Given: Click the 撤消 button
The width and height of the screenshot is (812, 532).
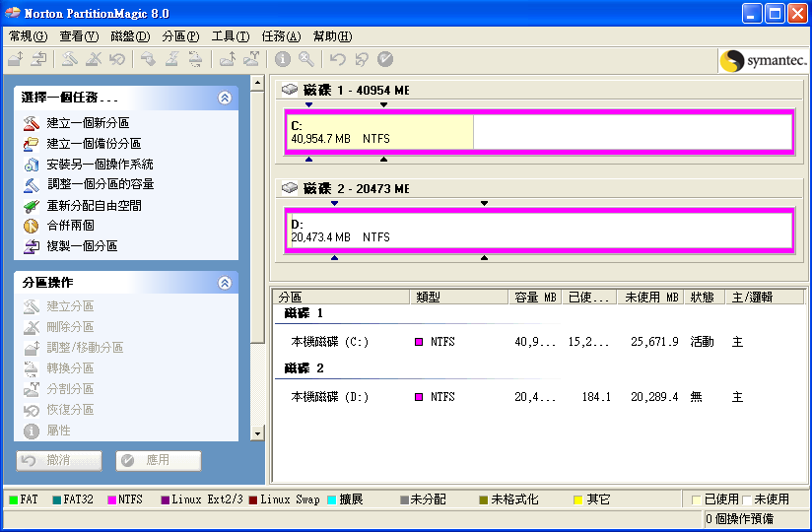Looking at the screenshot, I should click(x=59, y=461).
